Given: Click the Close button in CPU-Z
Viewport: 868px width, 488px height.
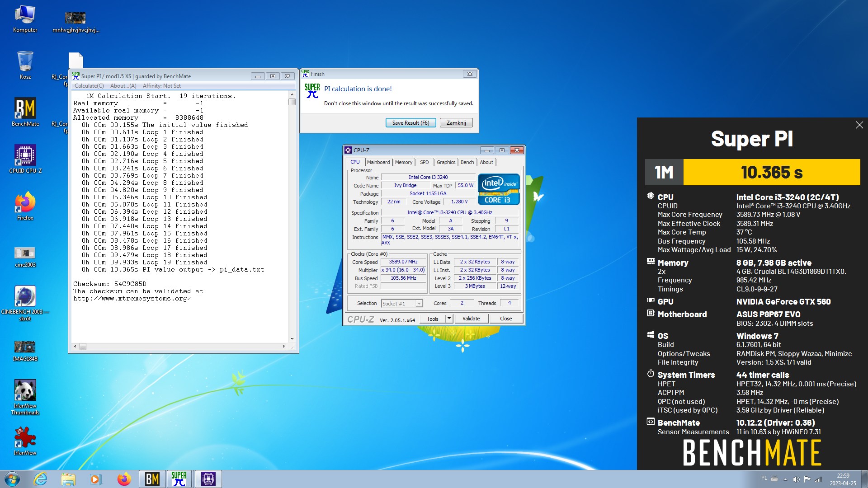Looking at the screenshot, I should (506, 319).
